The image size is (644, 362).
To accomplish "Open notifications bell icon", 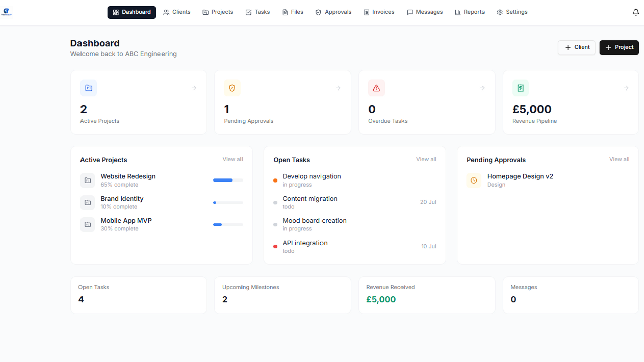I will 636,12.
